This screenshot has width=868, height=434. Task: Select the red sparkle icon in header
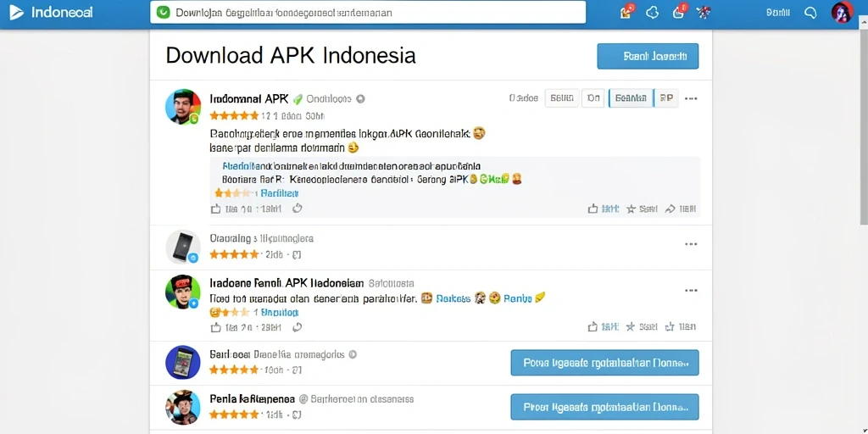pyautogui.click(x=704, y=12)
